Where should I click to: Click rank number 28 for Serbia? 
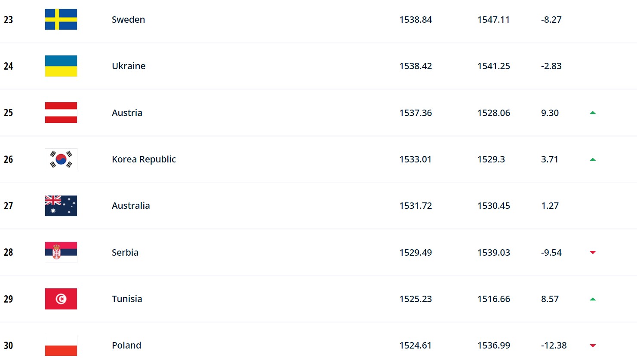[x=8, y=252]
